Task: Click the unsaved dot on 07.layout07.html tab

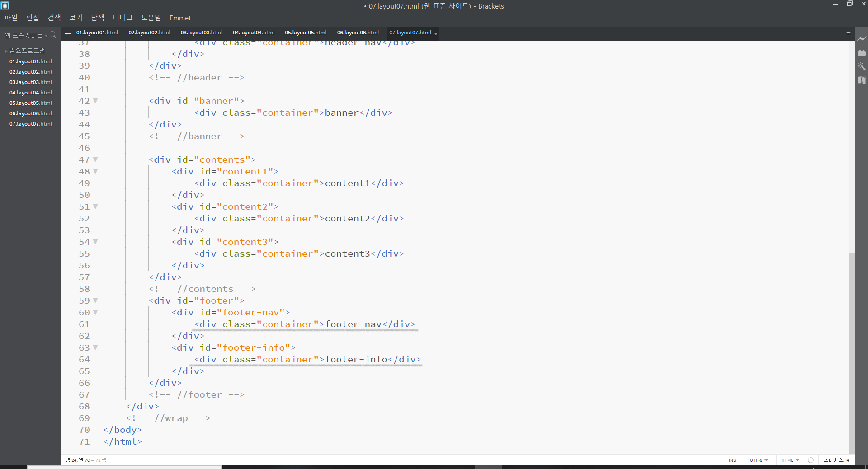Action: pyautogui.click(x=436, y=33)
